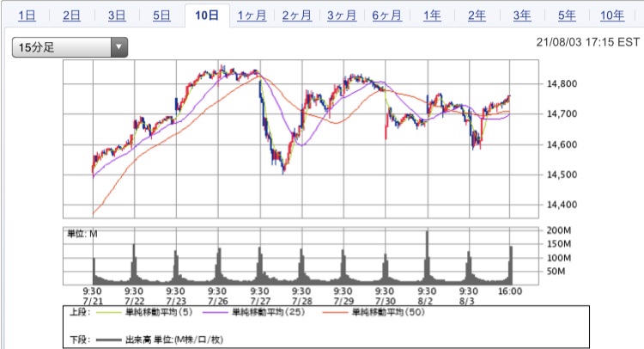Click the 50M volume axis label
Screen dimensions: 644x349
tap(556, 272)
